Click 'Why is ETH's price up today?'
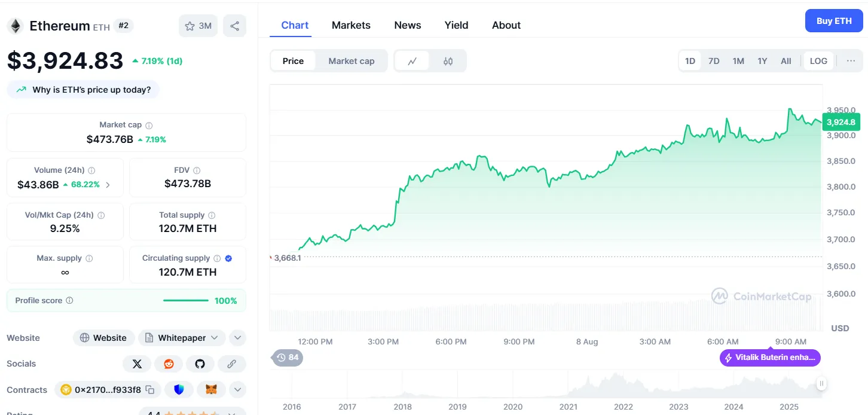This screenshot has width=868, height=415. 84,90
